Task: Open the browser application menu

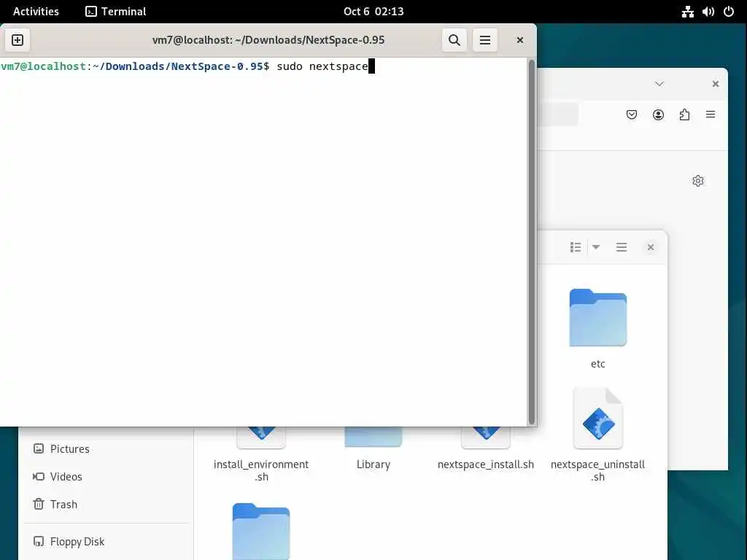Action: point(711,114)
